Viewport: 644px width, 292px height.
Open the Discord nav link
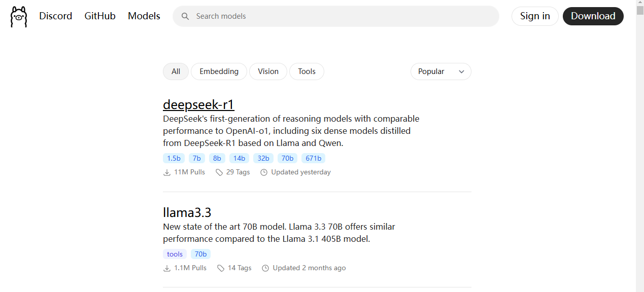point(56,16)
